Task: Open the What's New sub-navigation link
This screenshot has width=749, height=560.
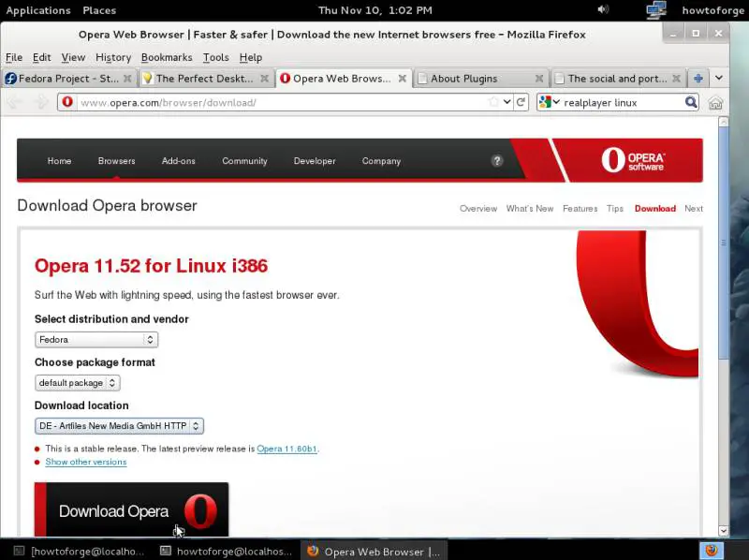Action: 530,208
